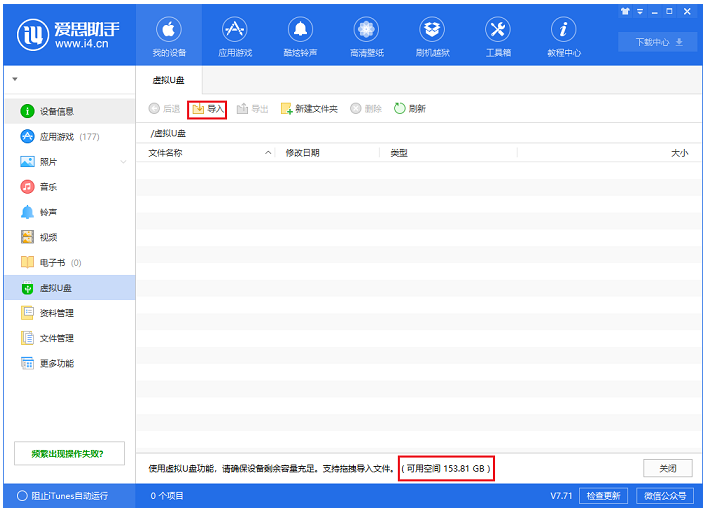This screenshot has height=512, width=705.
Task: Click the 微信公众号 button
Action: coord(665,496)
